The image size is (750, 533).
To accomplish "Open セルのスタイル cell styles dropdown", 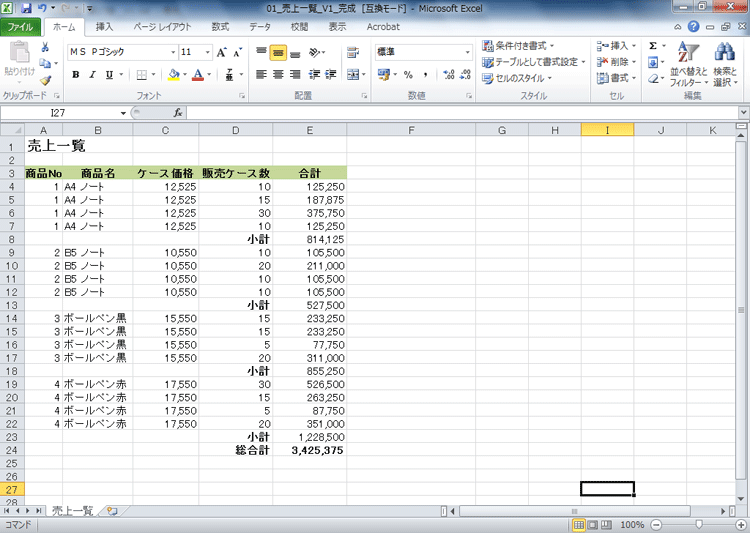I will click(517, 78).
